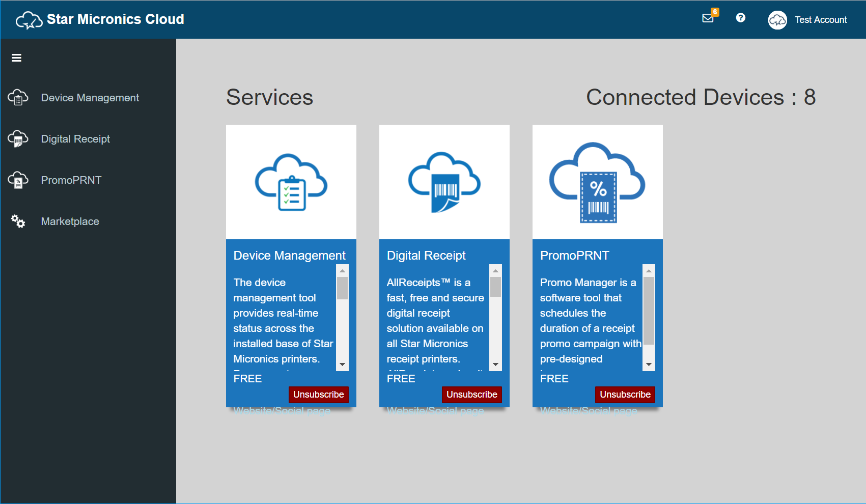Click the Device Management sidebar icon

coord(18,97)
